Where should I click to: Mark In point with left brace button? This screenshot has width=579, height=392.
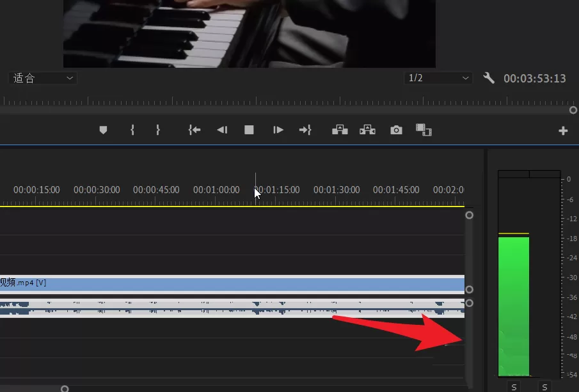coord(132,130)
